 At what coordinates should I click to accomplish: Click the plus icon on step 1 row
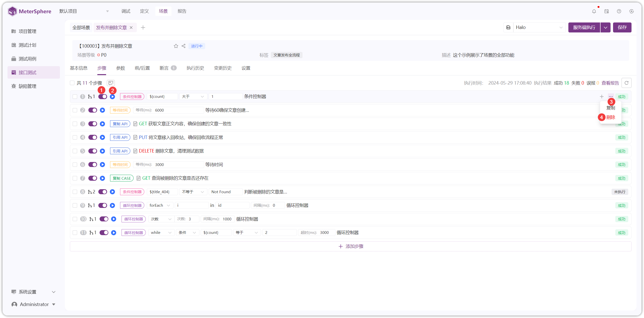point(602,97)
